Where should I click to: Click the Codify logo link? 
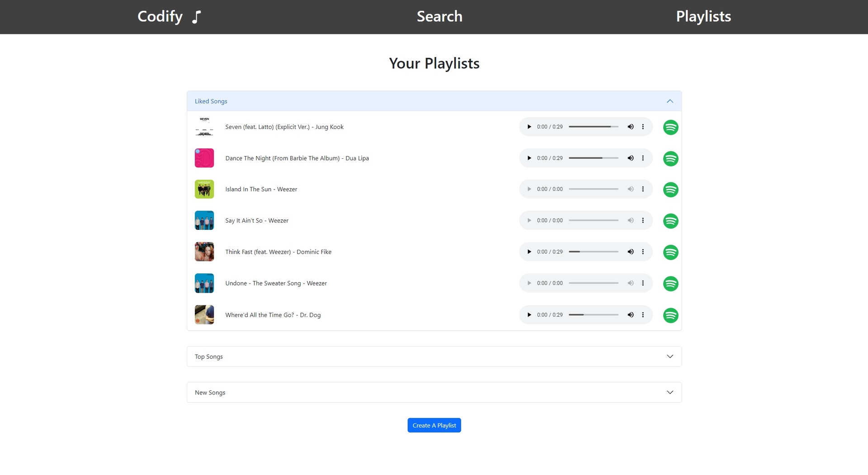169,17
